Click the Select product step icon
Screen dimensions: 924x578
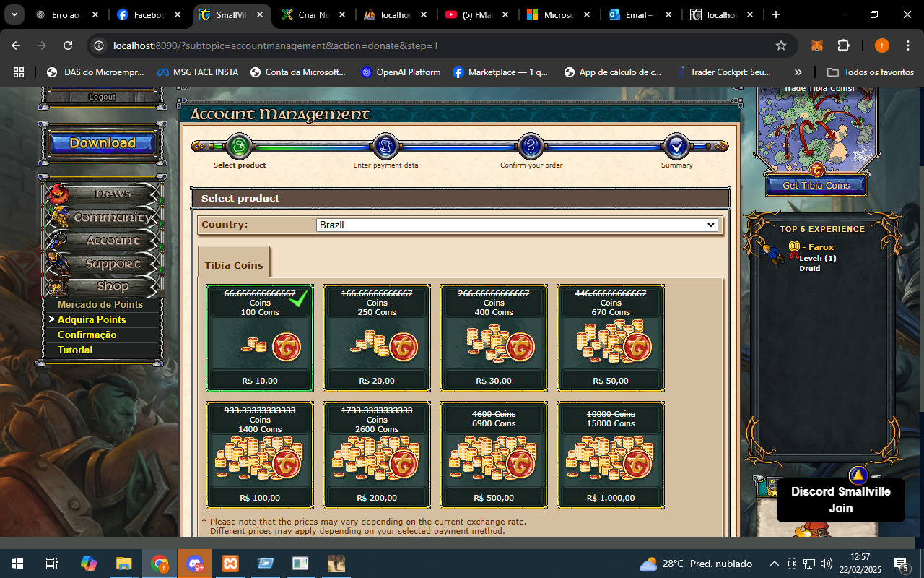click(240, 147)
